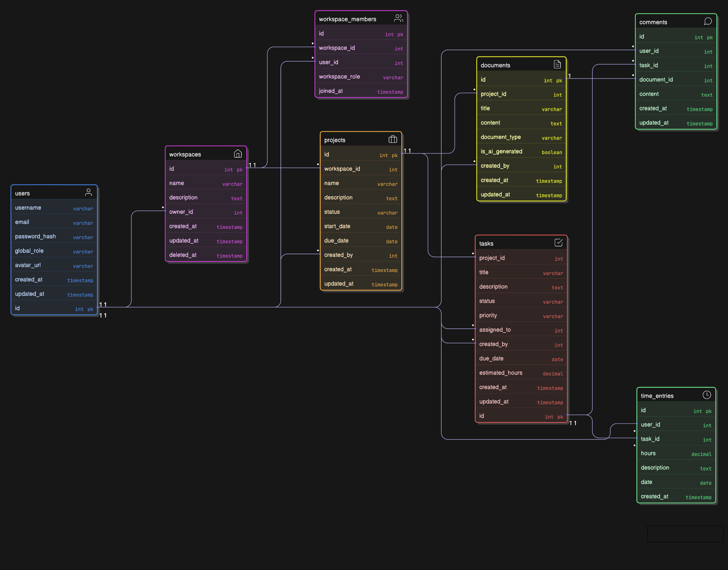The height and width of the screenshot is (570, 728).
Task: Select the email field in the users table
Action: coord(54,222)
